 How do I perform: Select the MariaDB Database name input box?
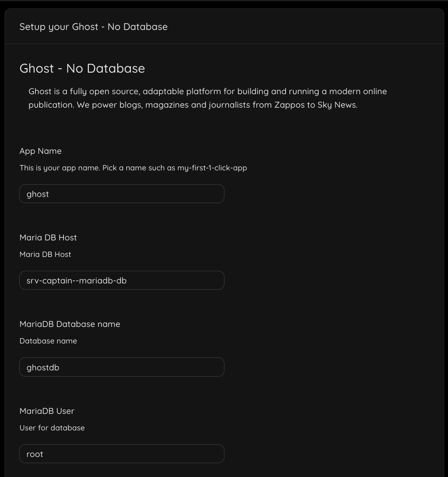point(122,367)
